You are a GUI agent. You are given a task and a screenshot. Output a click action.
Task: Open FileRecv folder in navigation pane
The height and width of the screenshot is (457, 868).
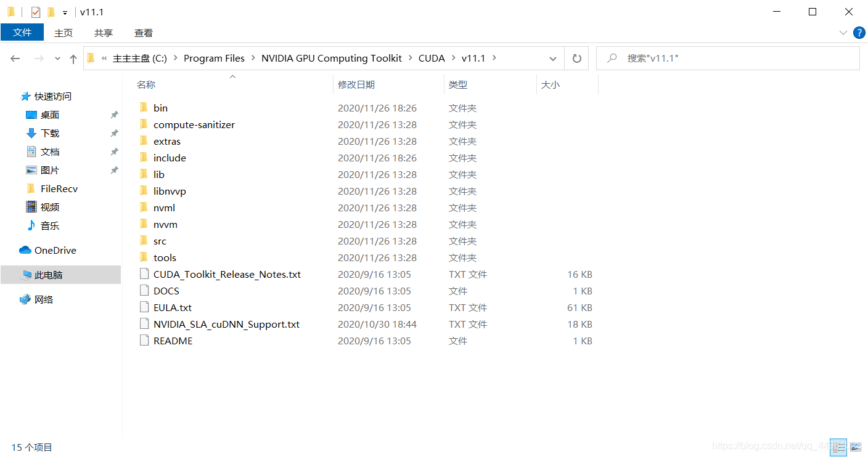52,188
